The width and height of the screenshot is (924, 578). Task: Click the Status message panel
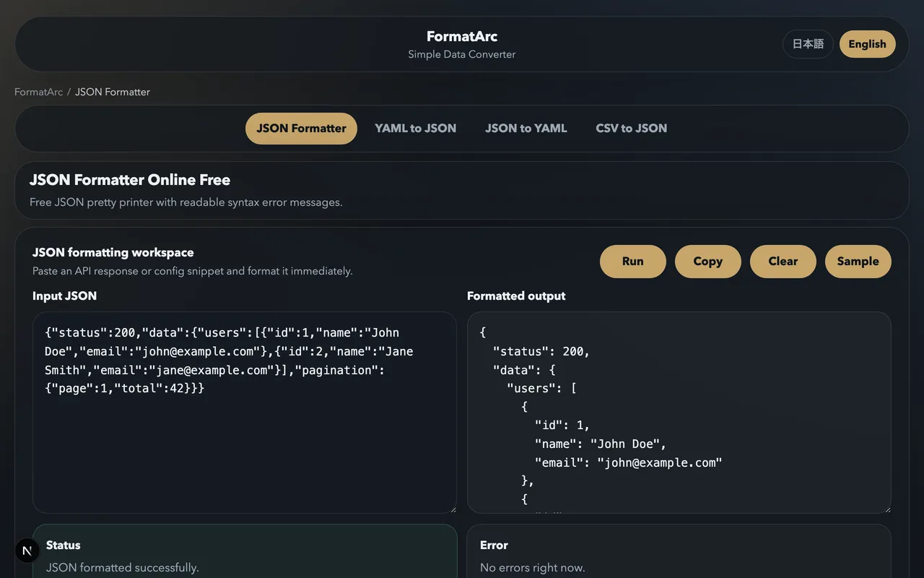(245, 555)
